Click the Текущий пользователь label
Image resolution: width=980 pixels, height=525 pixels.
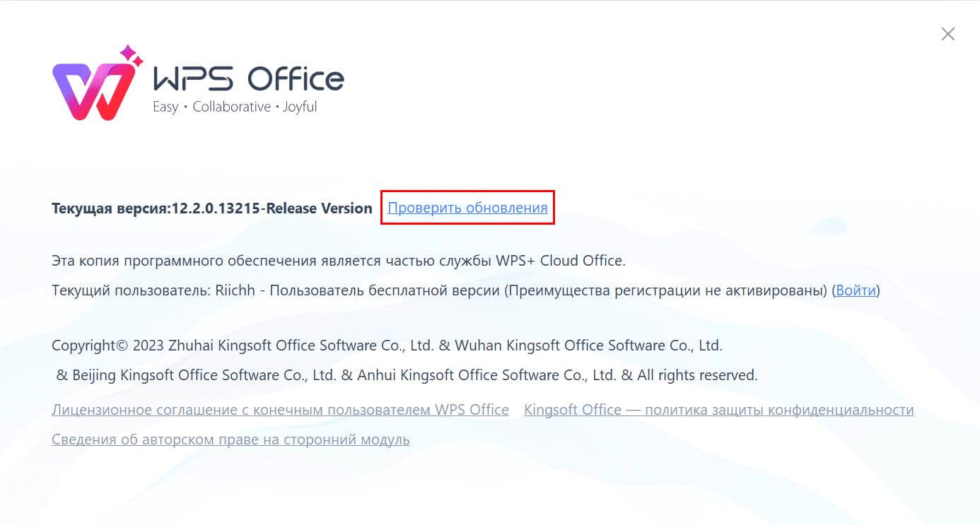tap(132, 290)
